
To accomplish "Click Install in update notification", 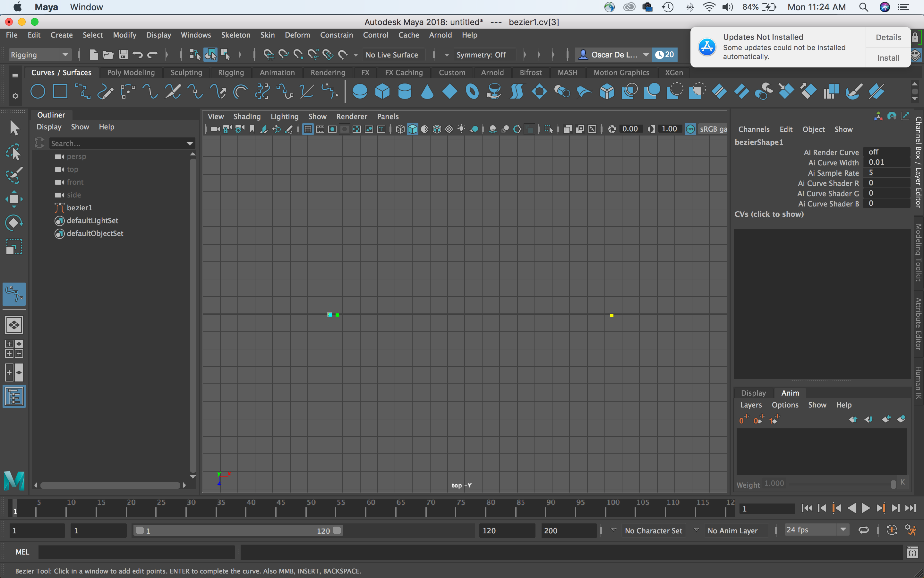I will pos(888,58).
